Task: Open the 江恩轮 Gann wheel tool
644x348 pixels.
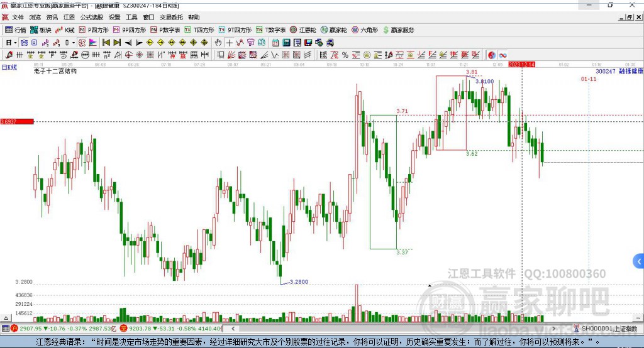Action: pos(303,30)
